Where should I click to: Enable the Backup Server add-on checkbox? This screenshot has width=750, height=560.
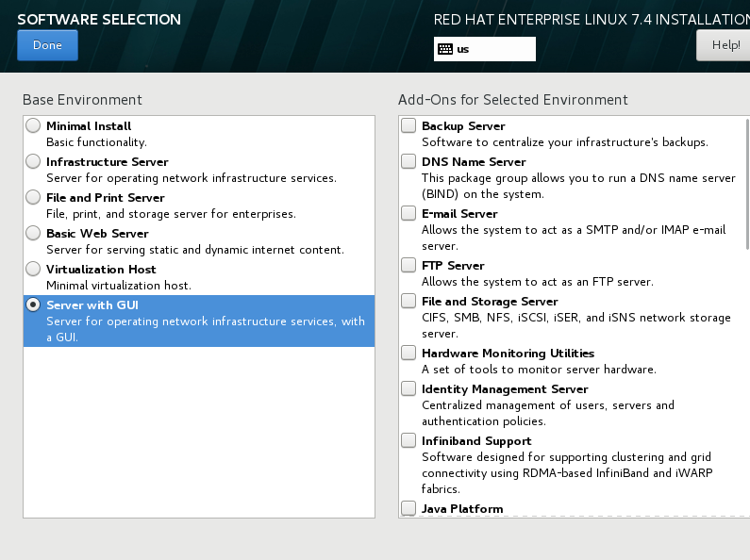408,125
